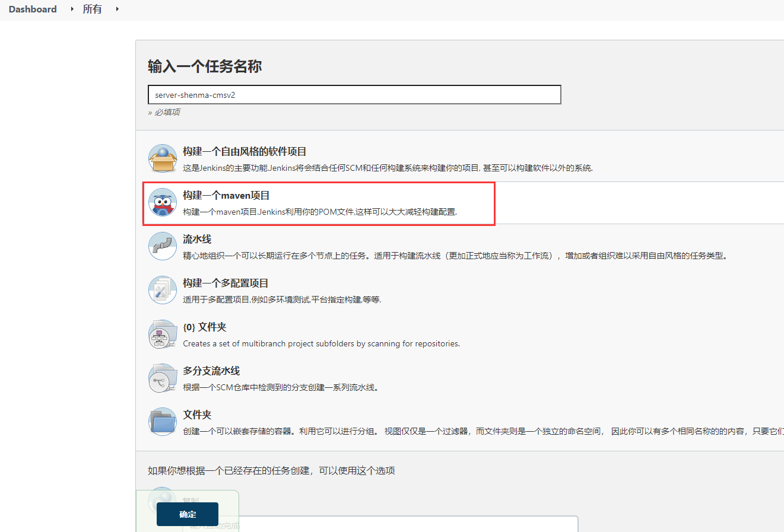Viewport: 784px width, 532px height.
Task: Expand the arrow after Dashboard breadcrumb
Action: pos(72,9)
